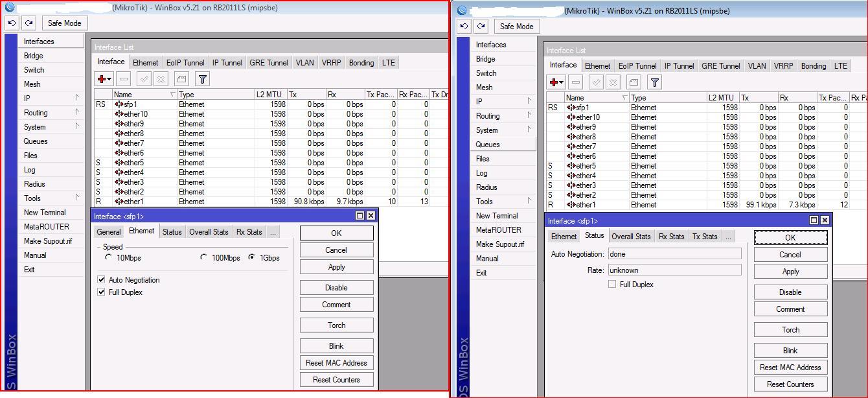Expand Tools submenu in right window sidebar
Viewport: 868px width, 398px height.
[x=529, y=201]
